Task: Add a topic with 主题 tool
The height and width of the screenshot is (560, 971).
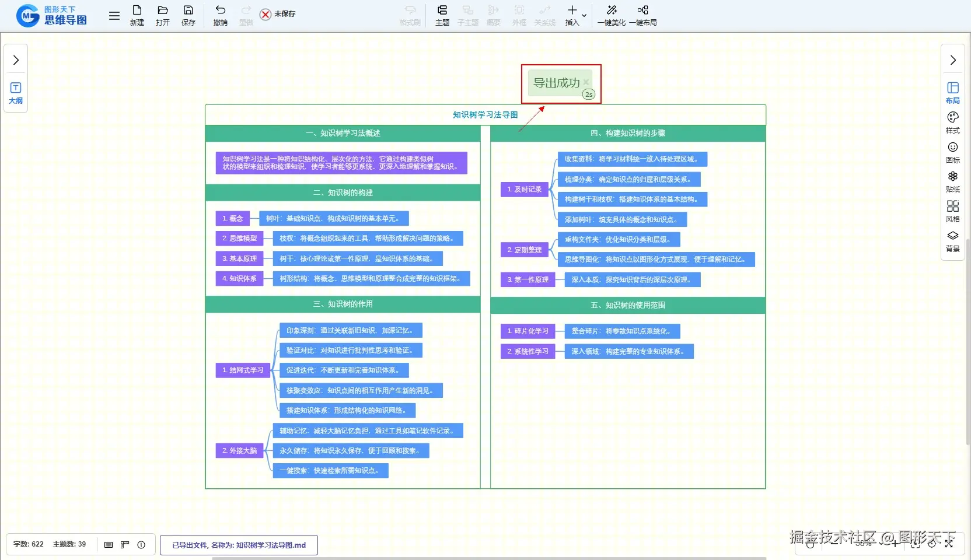Action: pyautogui.click(x=442, y=15)
